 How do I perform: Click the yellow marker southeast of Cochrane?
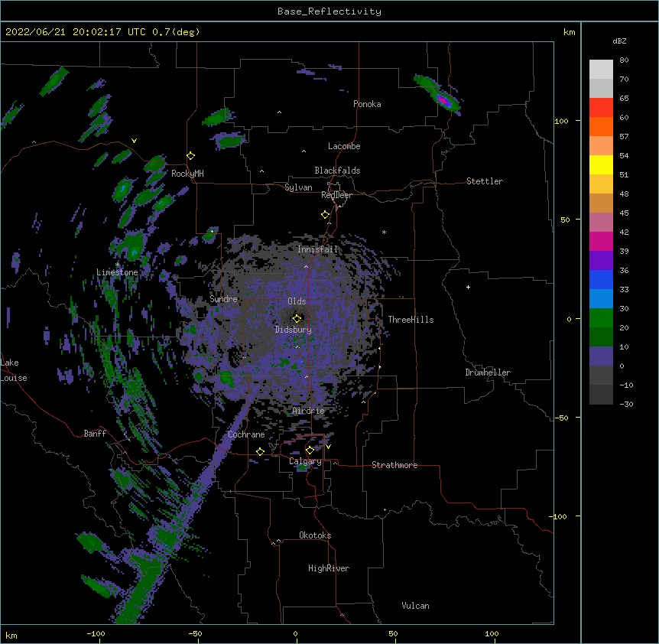pyautogui.click(x=260, y=451)
